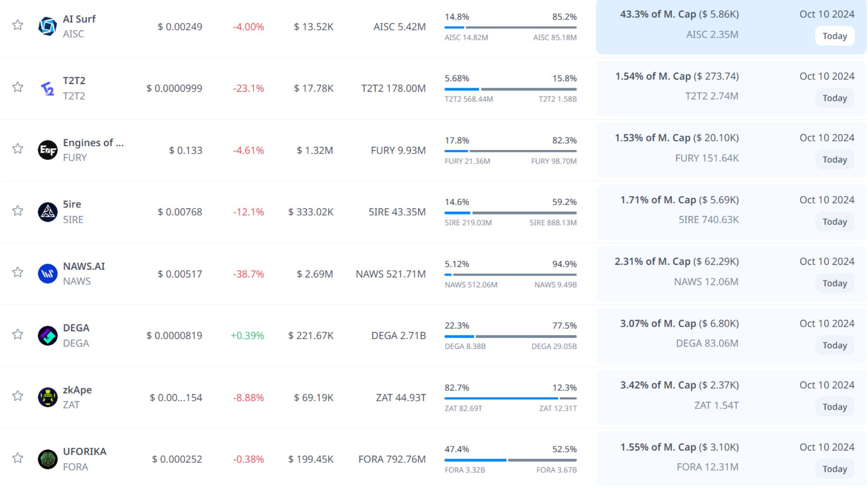The height and width of the screenshot is (488, 868).
Task: Open the UFORIKA coin name link
Action: click(85, 451)
